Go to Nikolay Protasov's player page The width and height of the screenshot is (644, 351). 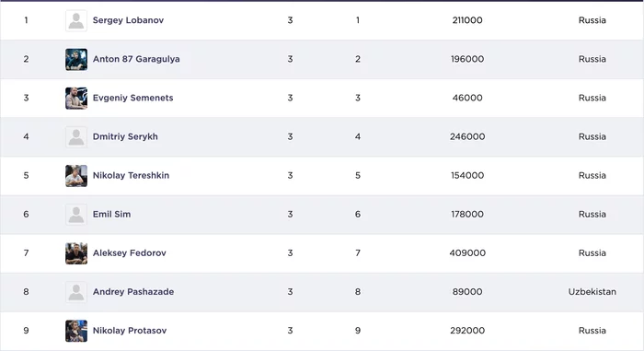point(130,331)
